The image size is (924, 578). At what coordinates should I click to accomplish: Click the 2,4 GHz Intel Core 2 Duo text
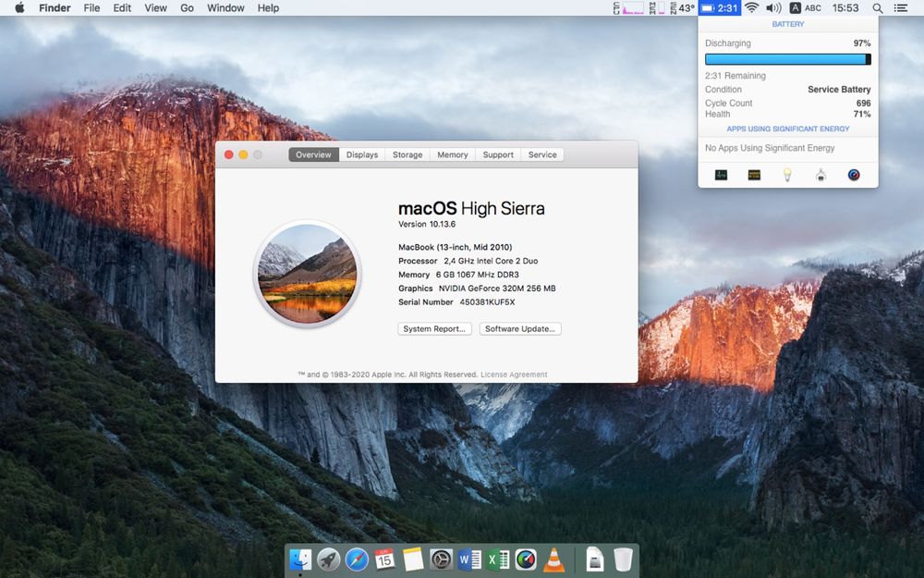click(x=491, y=261)
